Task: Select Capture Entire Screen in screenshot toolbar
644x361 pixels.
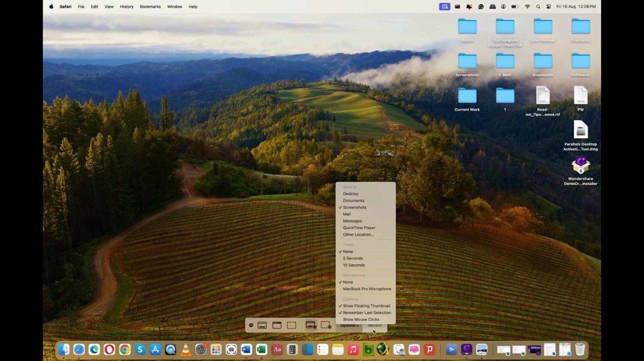Action: click(262, 325)
